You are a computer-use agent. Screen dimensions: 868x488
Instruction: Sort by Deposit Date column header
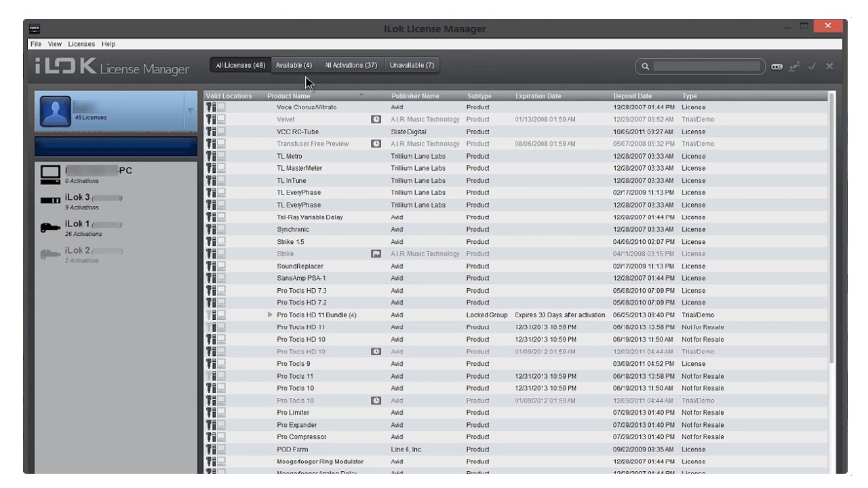[x=632, y=96]
